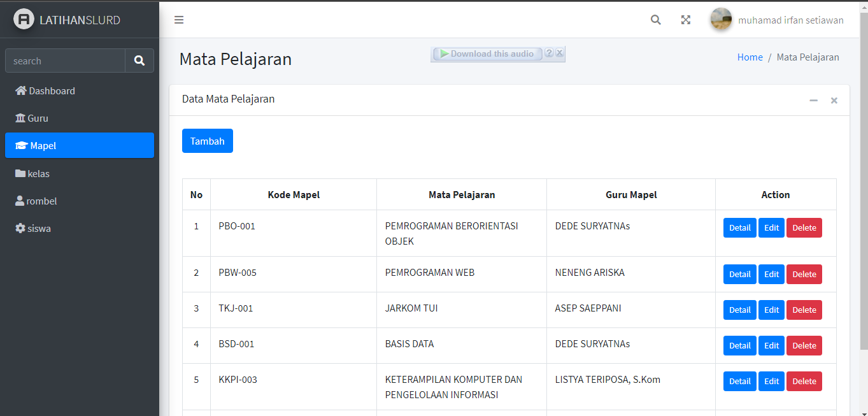This screenshot has height=416, width=868.
Task: Click the sidebar search magnifier icon
Action: click(x=139, y=60)
